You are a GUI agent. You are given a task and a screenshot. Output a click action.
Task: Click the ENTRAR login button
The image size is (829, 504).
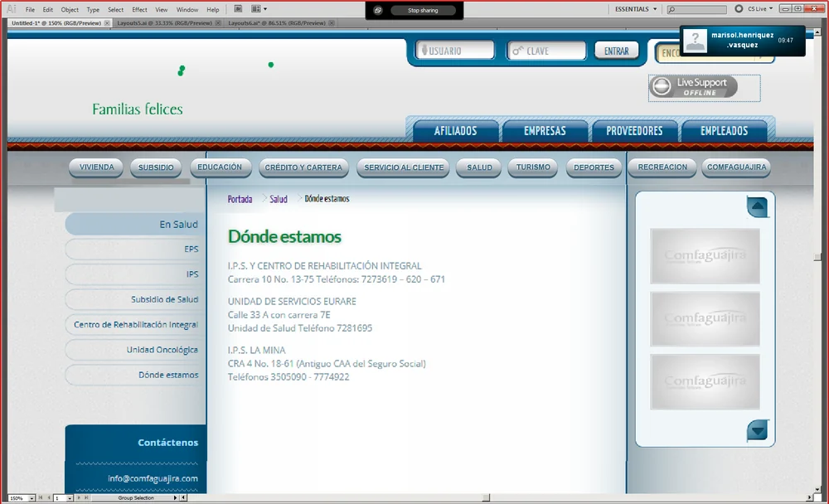(617, 51)
